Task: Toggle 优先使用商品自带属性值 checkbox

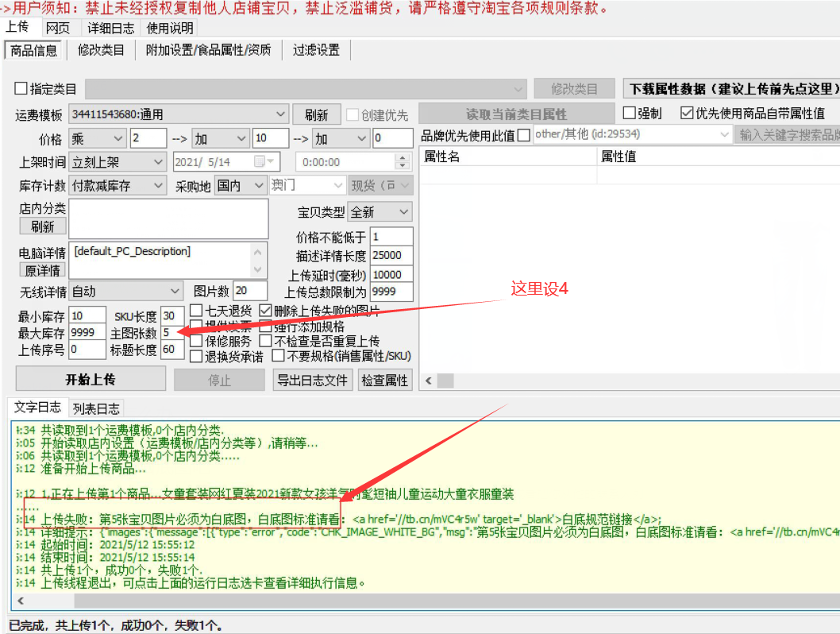Action: coord(687,113)
